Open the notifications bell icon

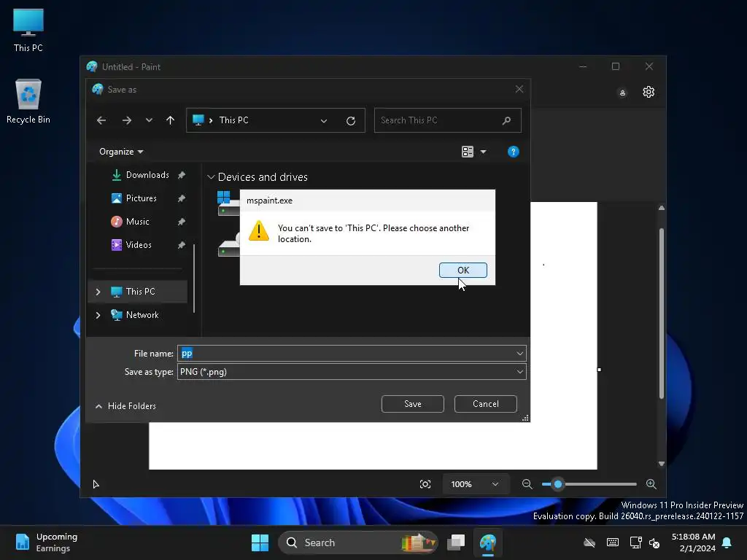coord(727,542)
